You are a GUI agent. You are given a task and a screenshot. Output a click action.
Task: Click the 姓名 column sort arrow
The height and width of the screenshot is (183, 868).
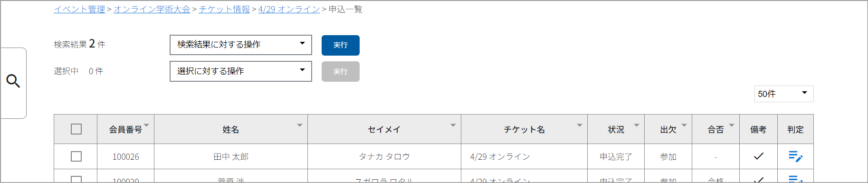(300, 125)
